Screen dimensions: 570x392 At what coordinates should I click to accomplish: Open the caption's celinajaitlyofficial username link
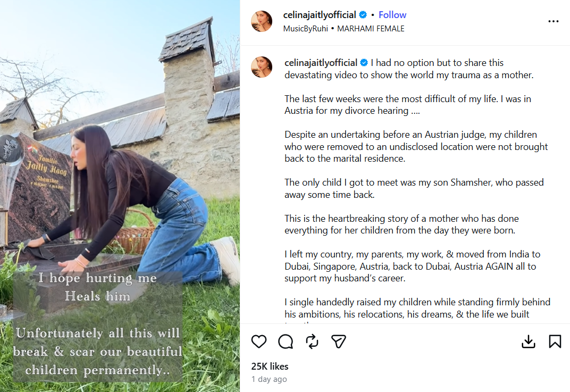point(321,63)
